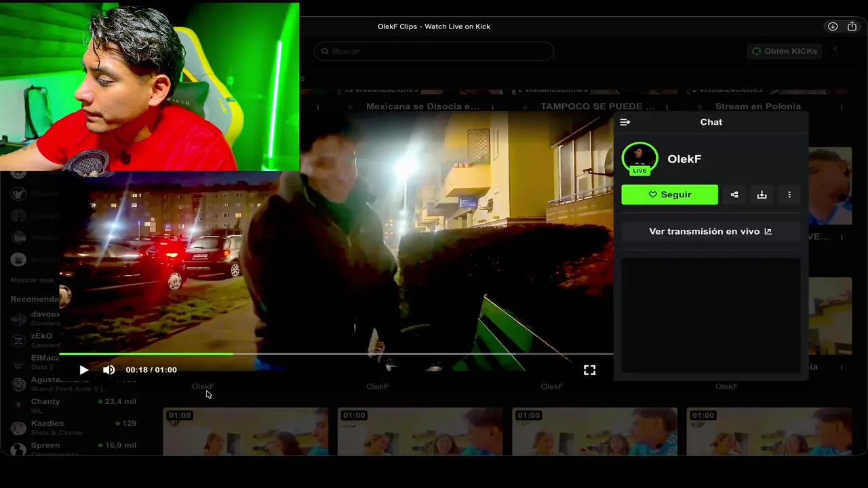Collapse the Chat panel icon
This screenshot has width=868, height=488.
[x=625, y=122]
